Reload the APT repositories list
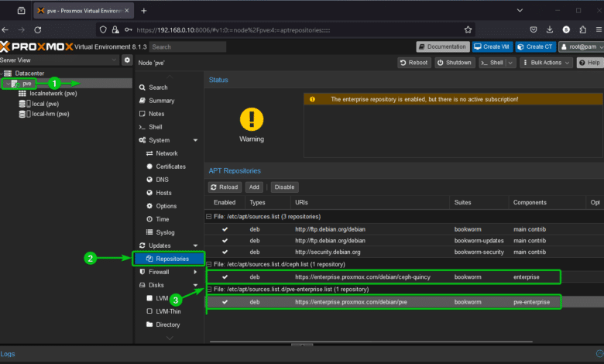 (x=225, y=187)
